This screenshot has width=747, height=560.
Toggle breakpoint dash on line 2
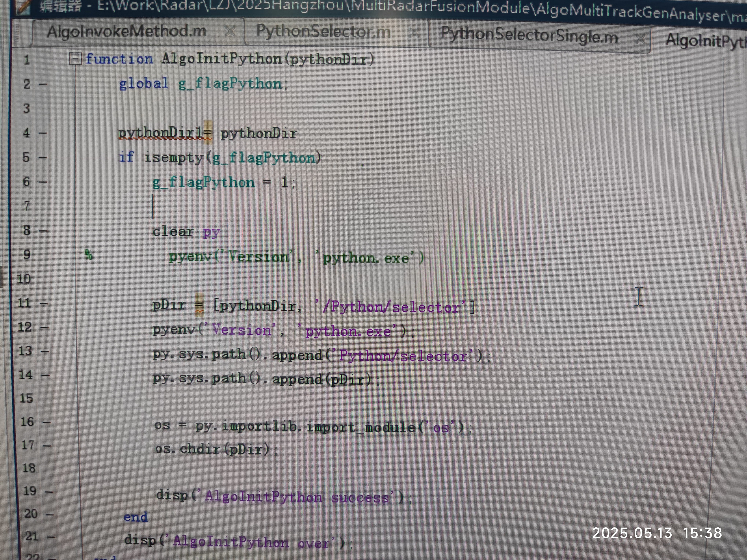(43, 84)
